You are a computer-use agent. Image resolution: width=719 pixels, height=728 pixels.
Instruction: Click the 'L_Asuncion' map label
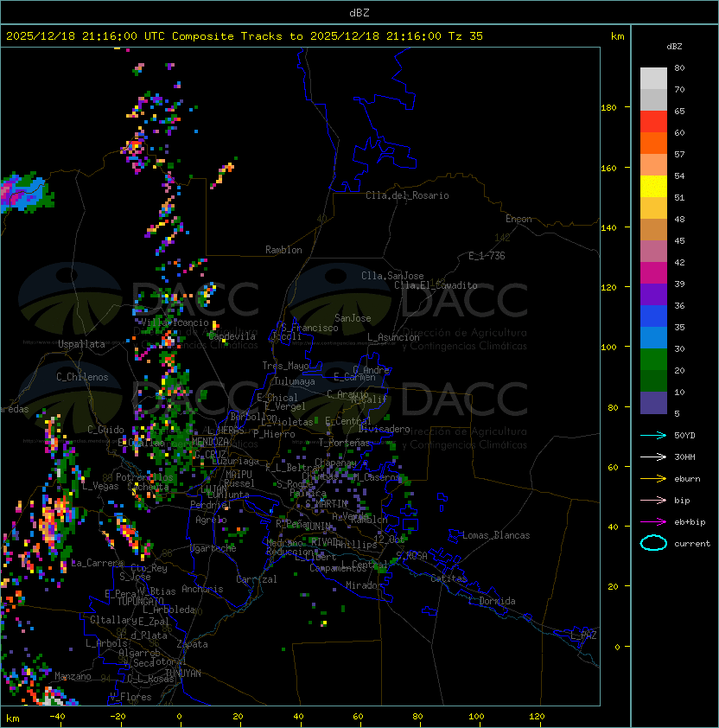coord(393,337)
